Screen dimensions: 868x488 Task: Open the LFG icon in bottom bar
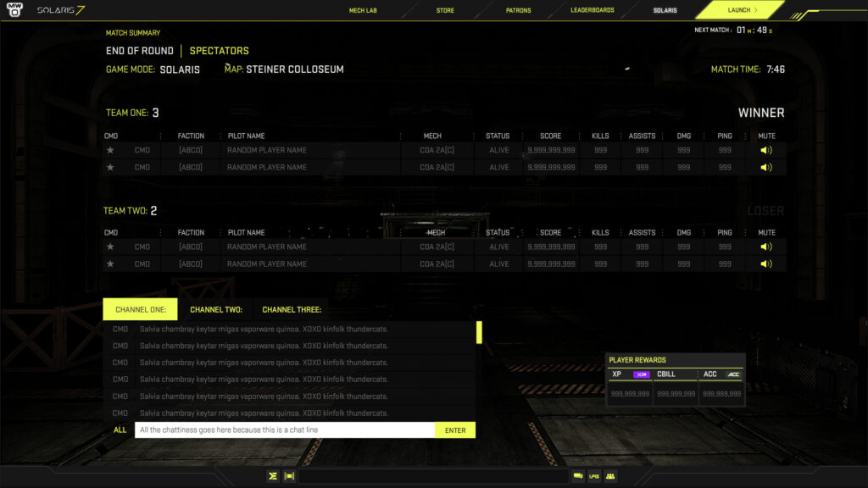(x=594, y=476)
